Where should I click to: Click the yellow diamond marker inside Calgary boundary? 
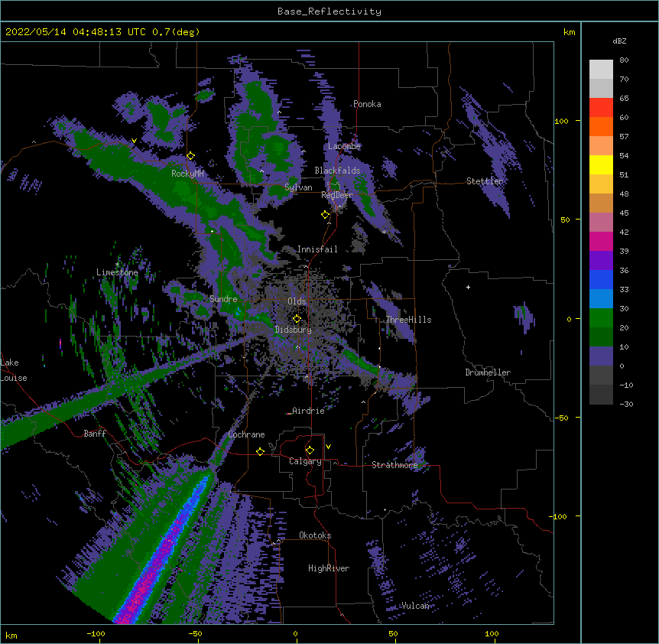pos(310,450)
